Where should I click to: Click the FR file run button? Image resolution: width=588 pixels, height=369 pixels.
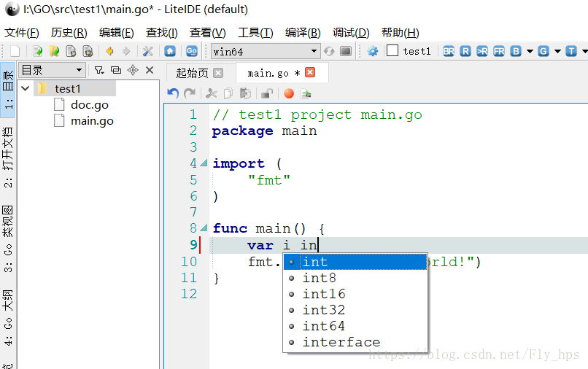click(x=499, y=51)
